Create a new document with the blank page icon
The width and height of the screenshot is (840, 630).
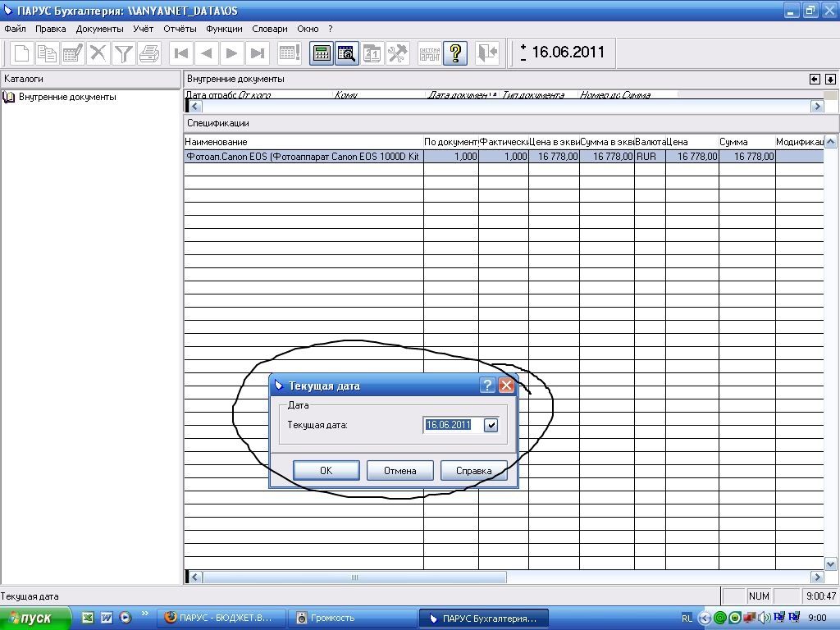click(x=21, y=53)
